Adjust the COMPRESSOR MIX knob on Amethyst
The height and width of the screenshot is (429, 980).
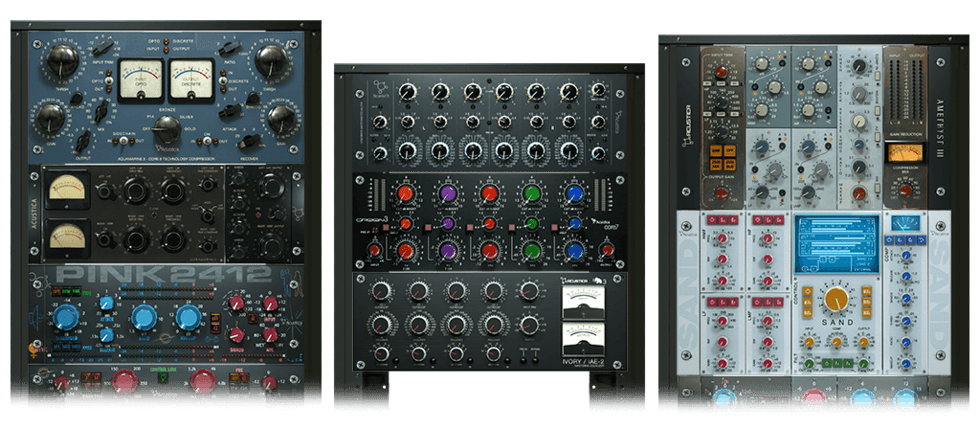click(x=905, y=190)
